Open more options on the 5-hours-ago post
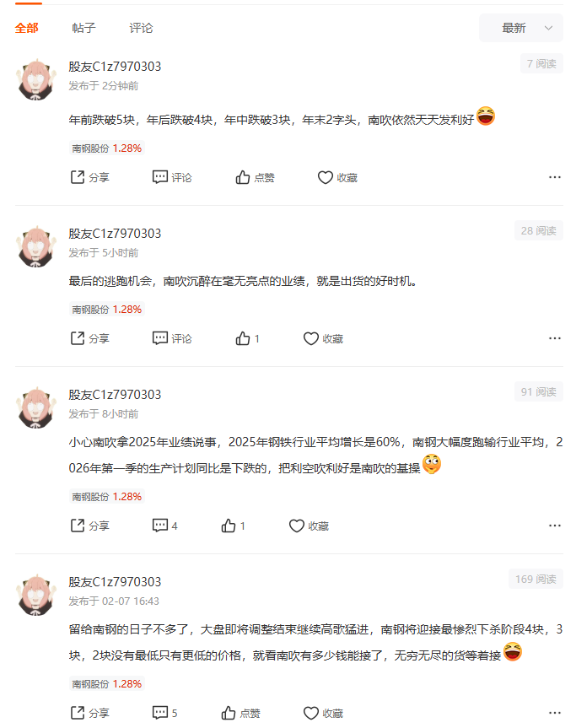576x728 pixels. click(555, 338)
